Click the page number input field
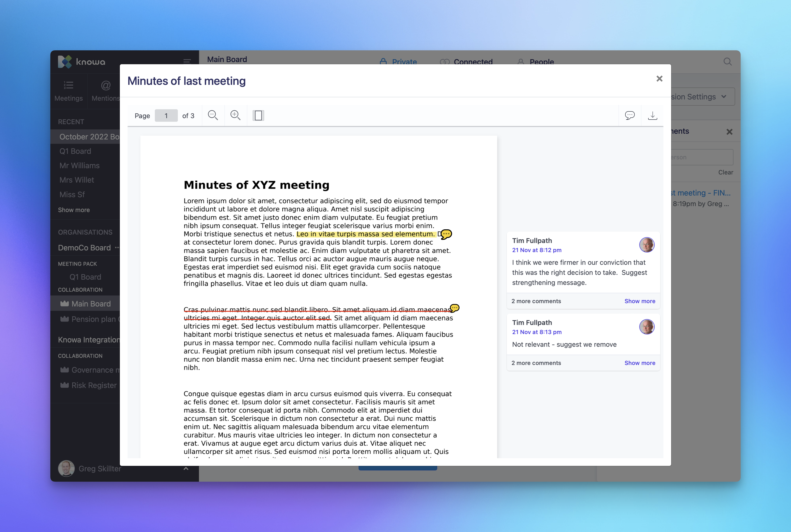 click(166, 115)
